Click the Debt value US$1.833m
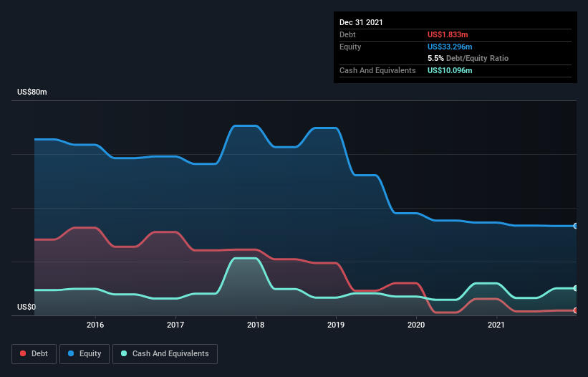 coord(448,34)
